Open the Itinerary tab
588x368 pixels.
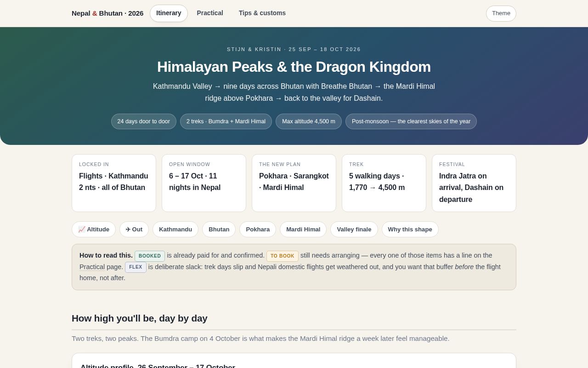tap(169, 13)
